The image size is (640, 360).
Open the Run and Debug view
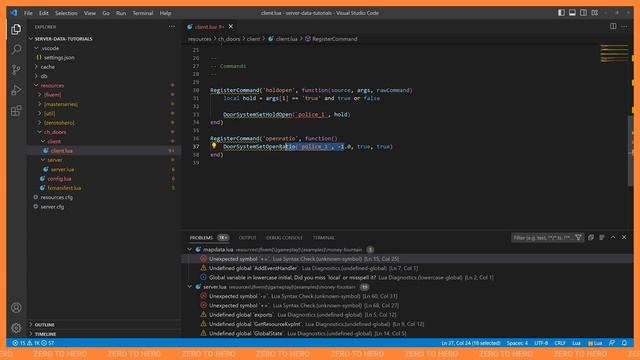(16, 90)
